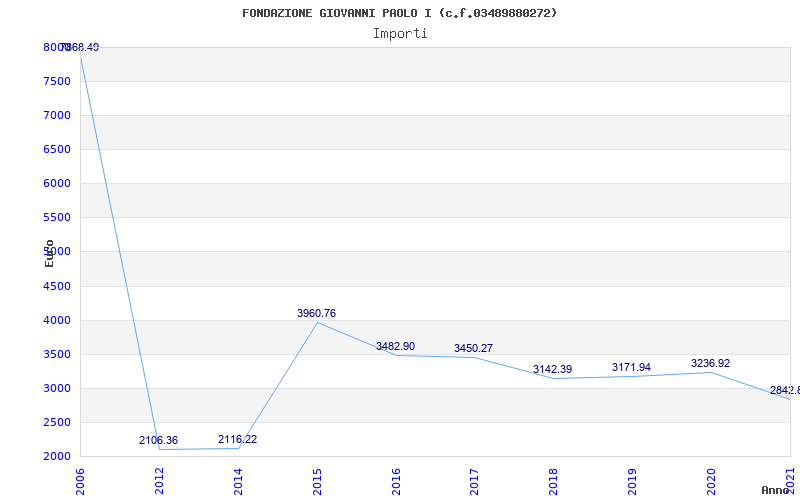Click the 5500 y-axis tick label
800x500 pixels.
(57, 218)
